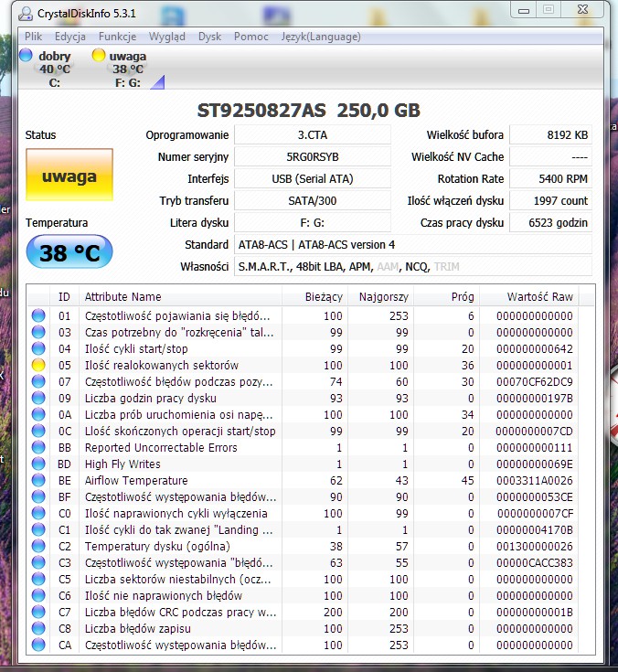Click the yellow uwaga health status button
This screenshot has height=672, width=618.
coord(69,175)
